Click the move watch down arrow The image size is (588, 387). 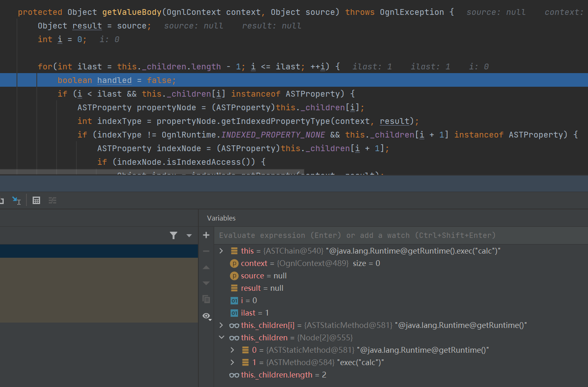tap(206, 283)
